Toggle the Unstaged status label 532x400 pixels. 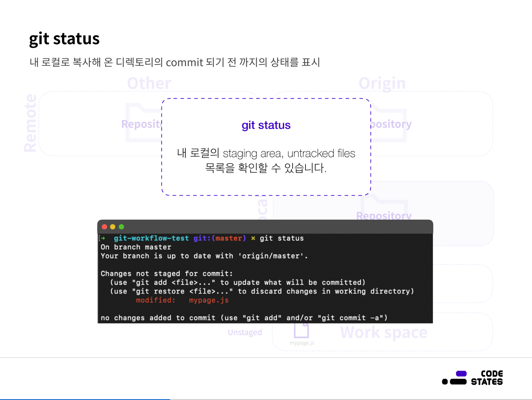244,332
